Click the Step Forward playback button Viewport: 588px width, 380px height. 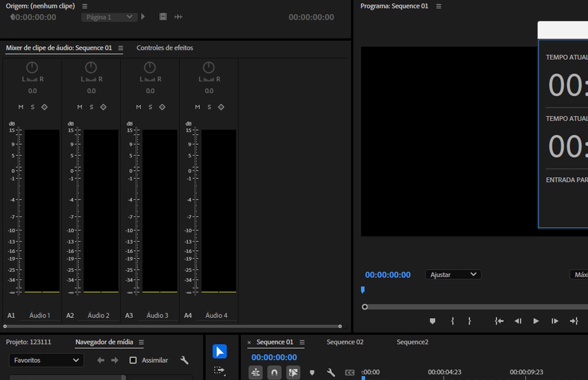(554, 321)
